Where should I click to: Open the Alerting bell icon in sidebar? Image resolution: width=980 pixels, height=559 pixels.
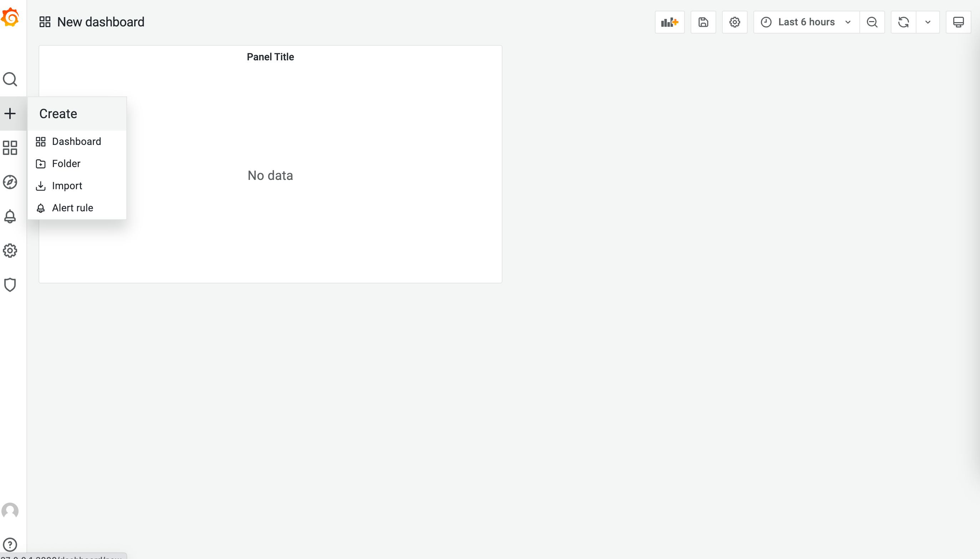point(10,217)
